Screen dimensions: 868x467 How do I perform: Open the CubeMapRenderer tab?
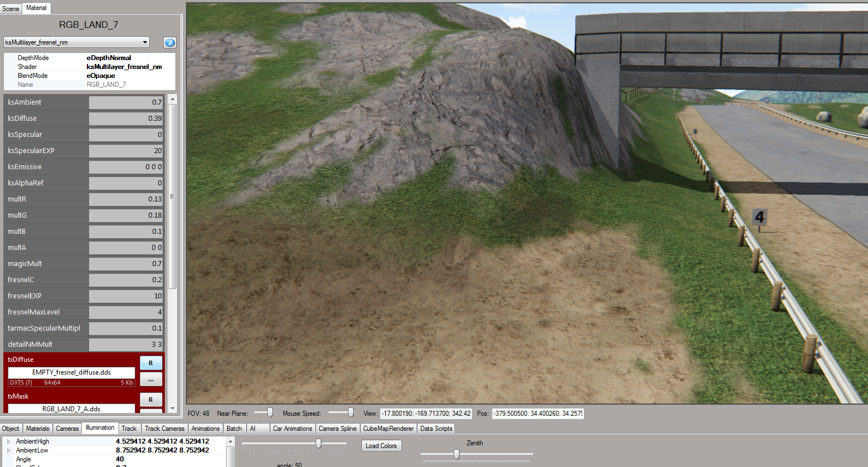point(389,429)
